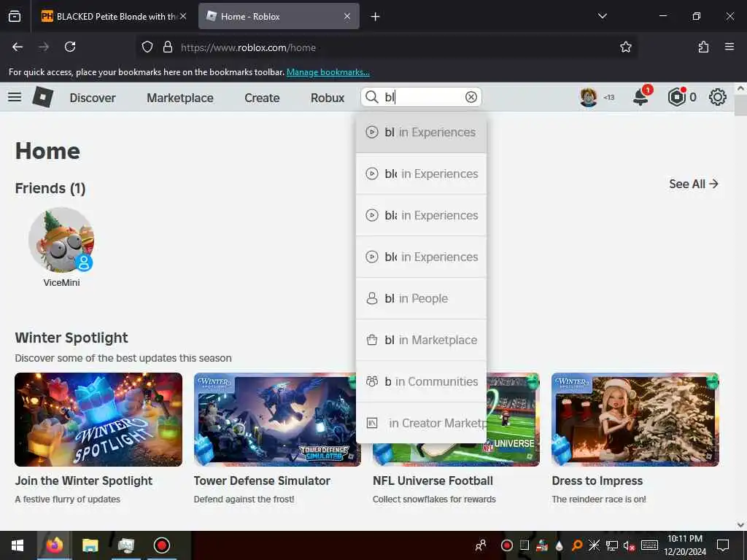Clear the Roblox search text with the X
The width and height of the screenshot is (747, 560).
[x=471, y=97]
